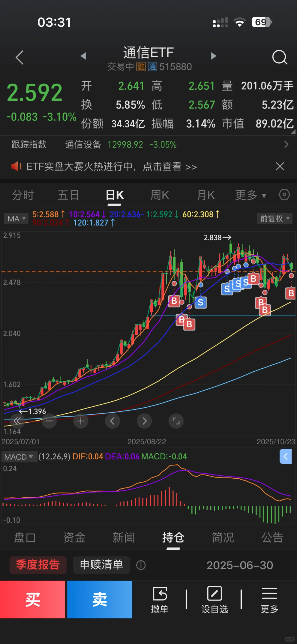
Task: Zoom out chart with minus button
Action: (49, 421)
